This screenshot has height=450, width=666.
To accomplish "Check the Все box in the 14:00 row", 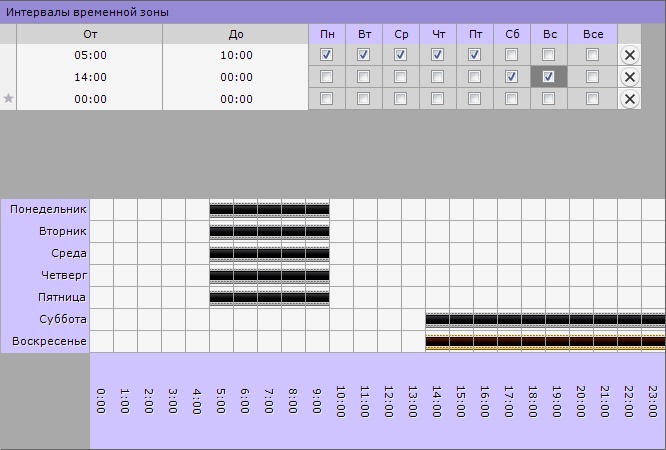I will click(592, 77).
